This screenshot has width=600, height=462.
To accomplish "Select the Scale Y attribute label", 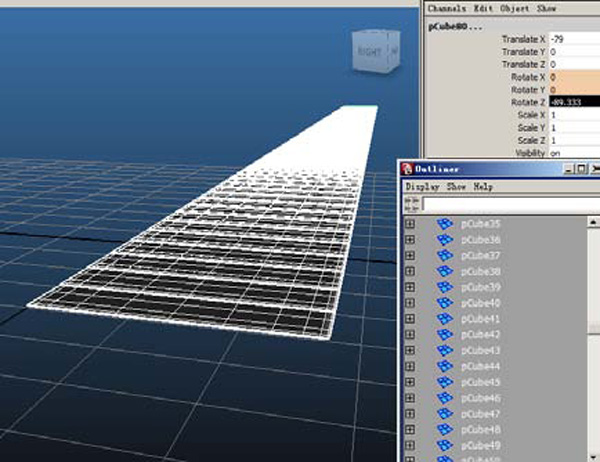I will point(532,127).
